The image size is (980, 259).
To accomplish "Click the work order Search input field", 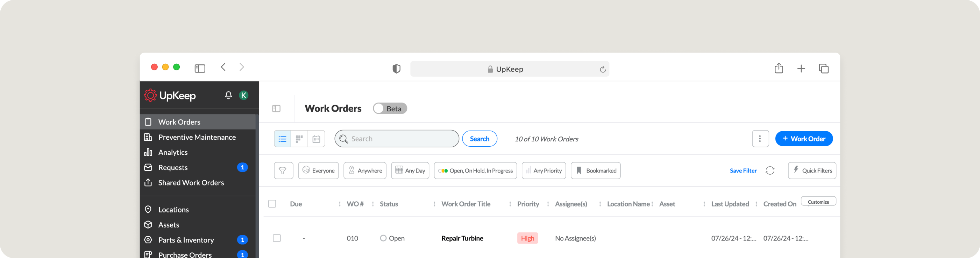I will 402,139.
